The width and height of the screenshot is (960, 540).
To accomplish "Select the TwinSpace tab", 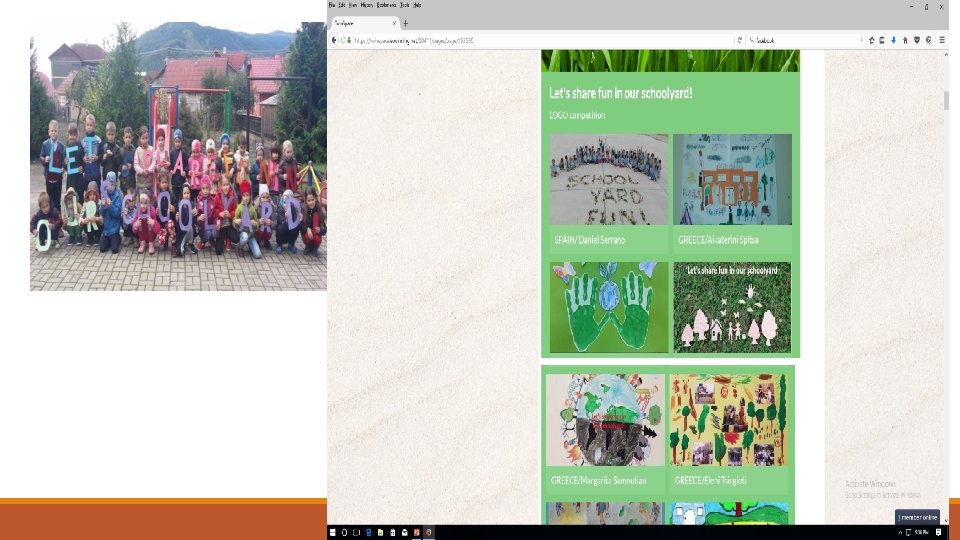I will (365, 23).
